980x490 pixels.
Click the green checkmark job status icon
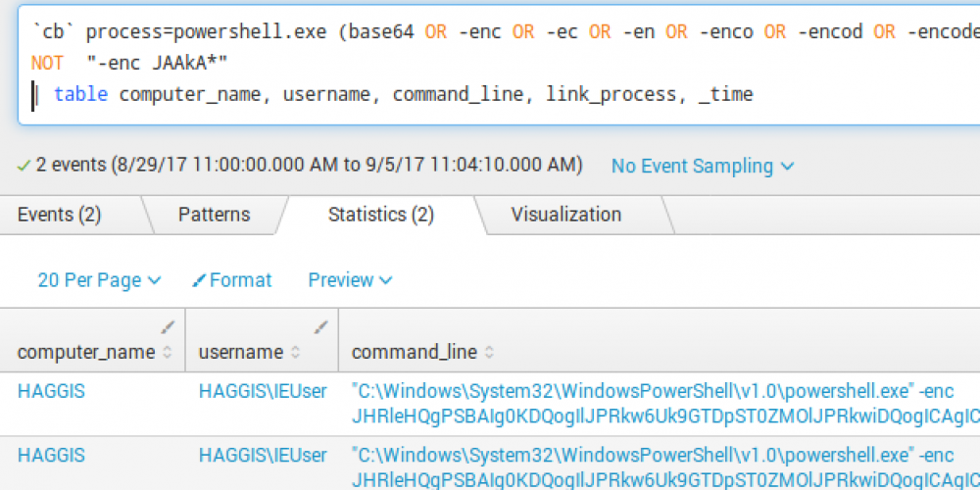(24, 166)
